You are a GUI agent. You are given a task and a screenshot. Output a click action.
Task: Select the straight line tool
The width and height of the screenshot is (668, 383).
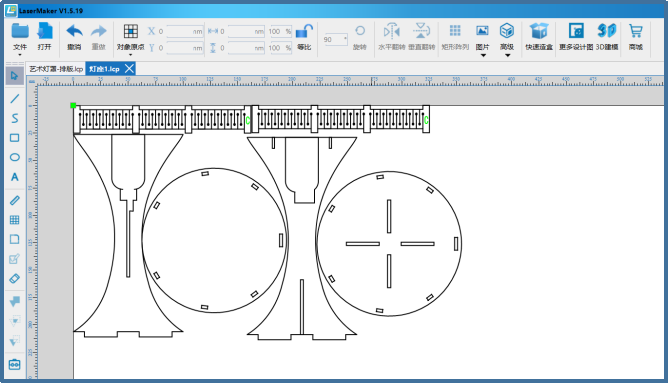(x=14, y=98)
